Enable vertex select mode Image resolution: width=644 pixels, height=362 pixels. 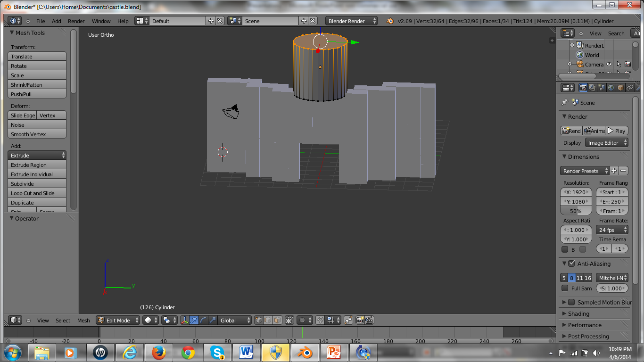(x=259, y=320)
